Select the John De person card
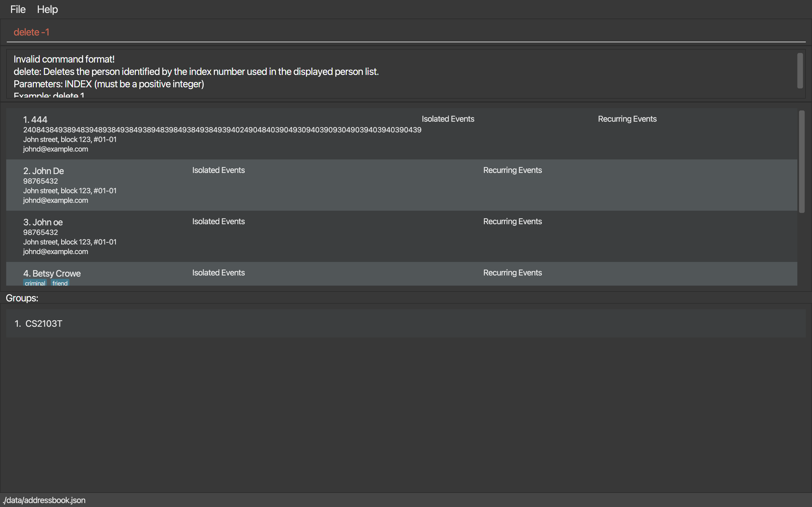This screenshot has height=507, width=812. coord(336,191)
